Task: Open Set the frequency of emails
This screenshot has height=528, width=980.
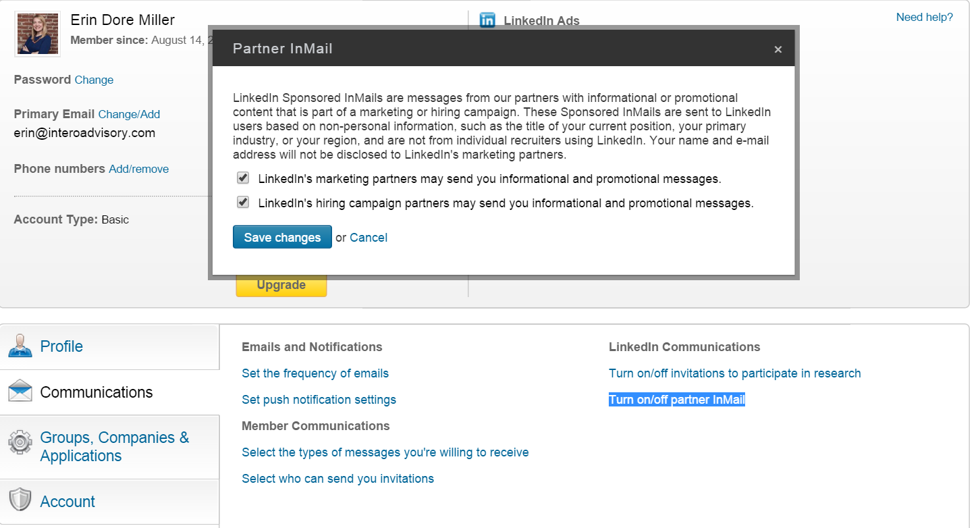Action: pyautogui.click(x=315, y=373)
